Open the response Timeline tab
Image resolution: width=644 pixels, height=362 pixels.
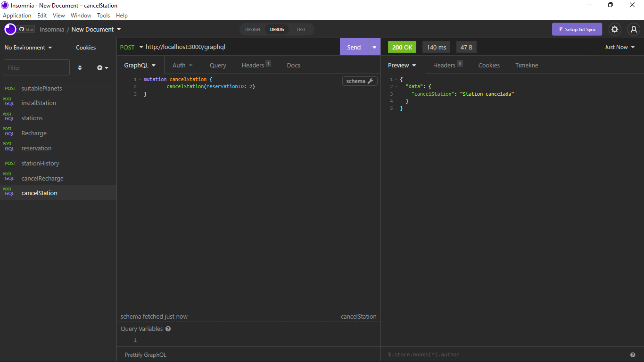(x=527, y=65)
